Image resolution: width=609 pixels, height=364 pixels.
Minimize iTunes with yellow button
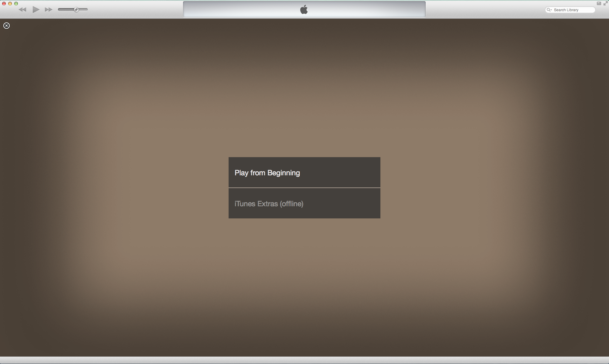[10, 4]
